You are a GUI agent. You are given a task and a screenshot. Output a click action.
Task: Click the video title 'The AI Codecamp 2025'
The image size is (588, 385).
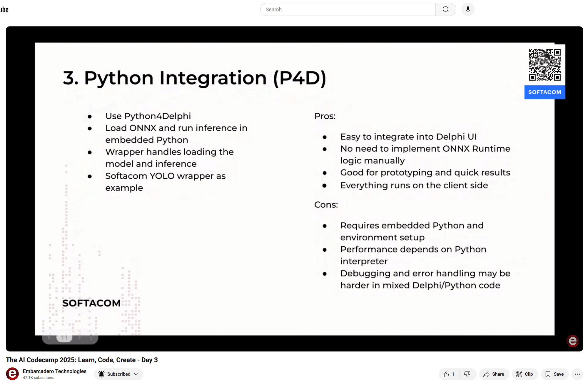(82, 360)
